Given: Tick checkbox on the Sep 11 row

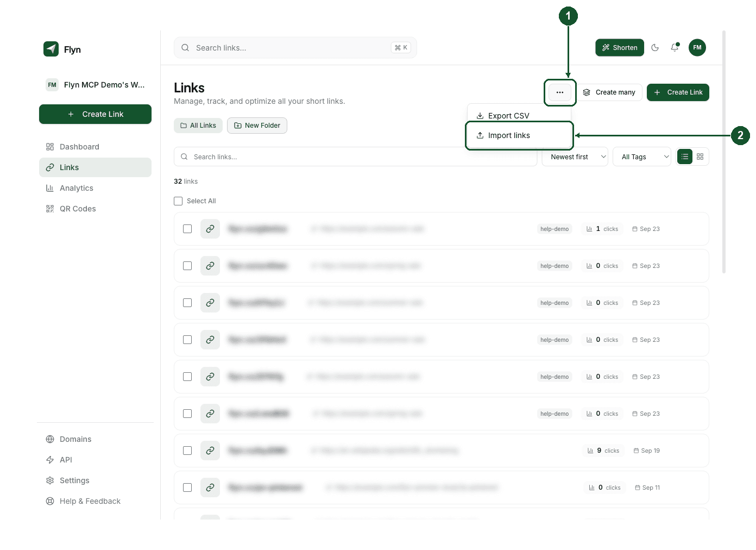Looking at the screenshot, I should 187,487.
